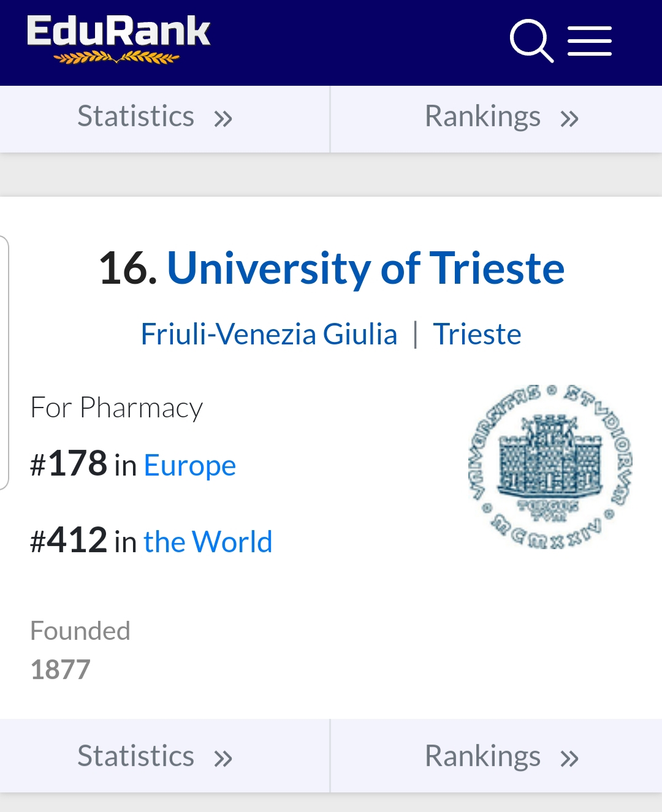662x812 pixels.
Task: Follow the Trieste city link
Action: [477, 334]
